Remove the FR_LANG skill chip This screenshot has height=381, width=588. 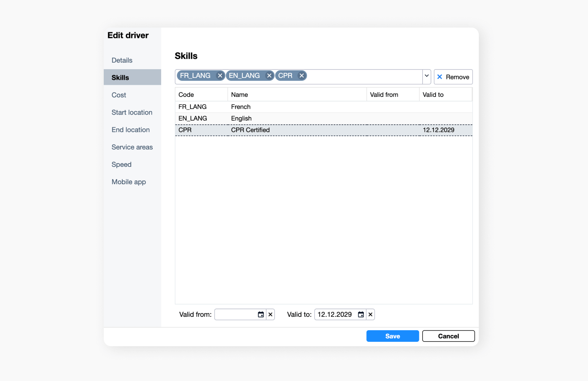tap(220, 75)
